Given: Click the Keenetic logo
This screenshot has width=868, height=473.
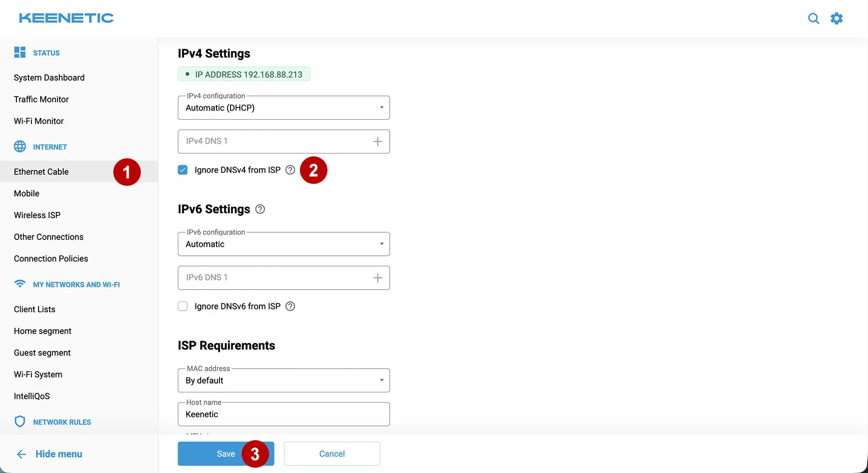Looking at the screenshot, I should pyautogui.click(x=66, y=18).
